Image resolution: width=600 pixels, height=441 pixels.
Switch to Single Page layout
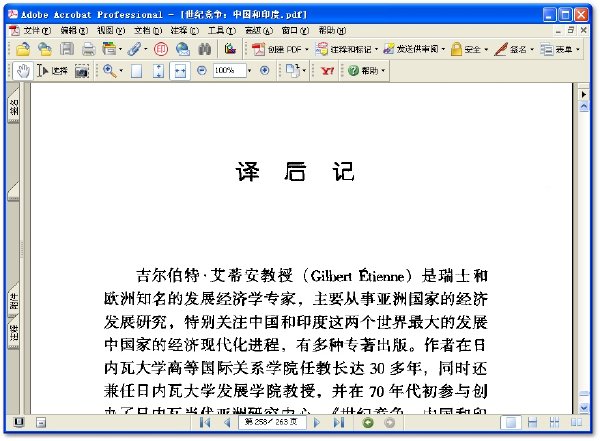(x=511, y=423)
